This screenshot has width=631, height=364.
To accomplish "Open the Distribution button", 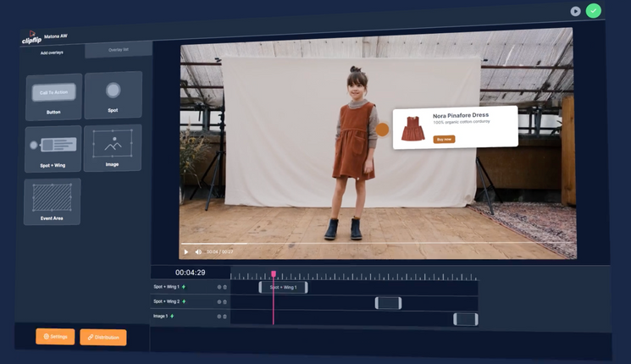I will tap(103, 337).
